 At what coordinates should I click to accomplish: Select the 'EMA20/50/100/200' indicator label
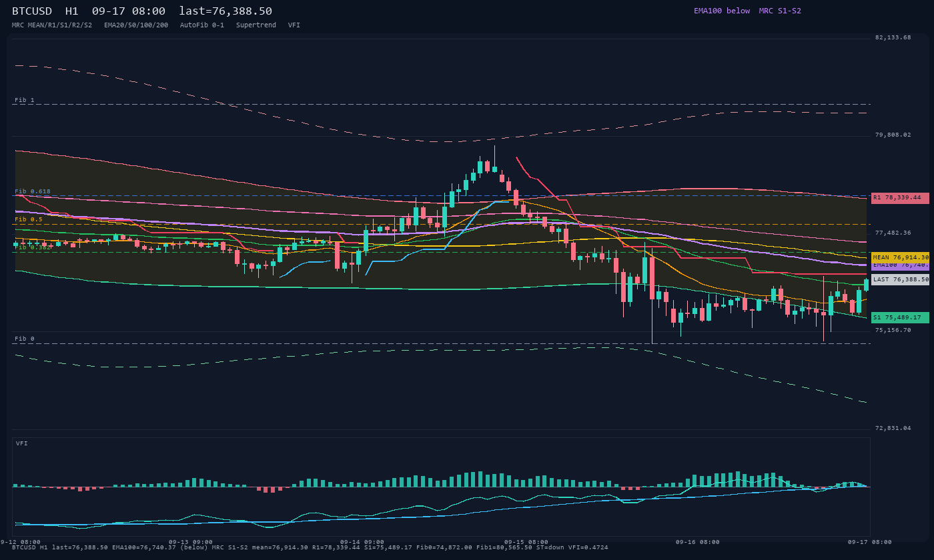tap(136, 25)
